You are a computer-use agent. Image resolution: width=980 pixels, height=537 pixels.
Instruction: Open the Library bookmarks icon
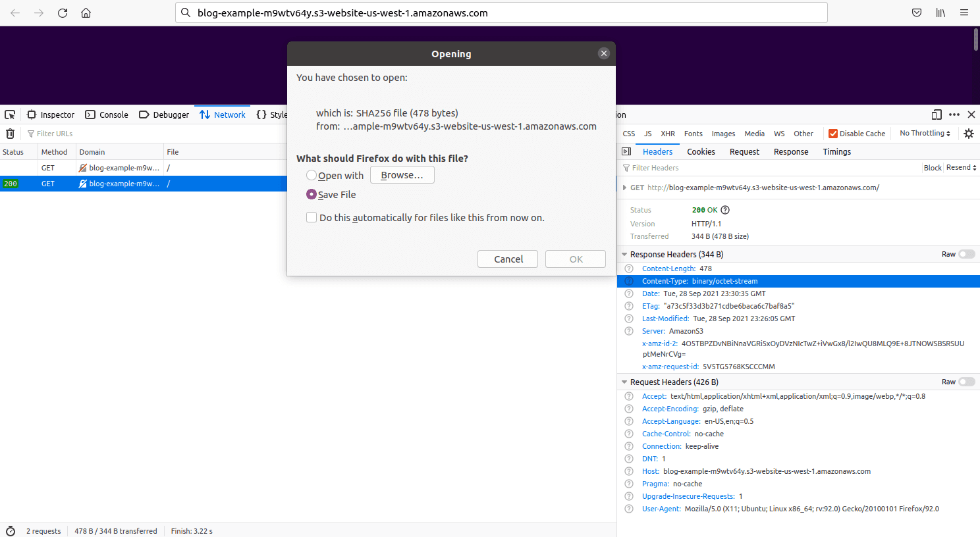940,13
